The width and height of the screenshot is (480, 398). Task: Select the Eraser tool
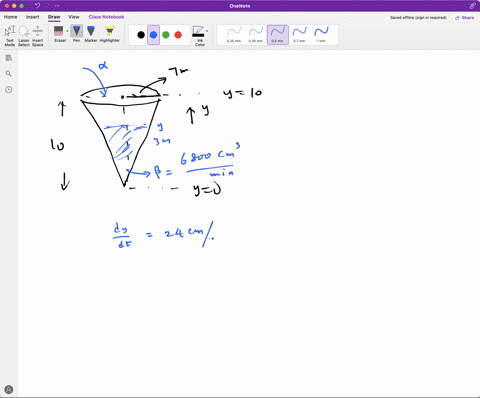coord(59,34)
